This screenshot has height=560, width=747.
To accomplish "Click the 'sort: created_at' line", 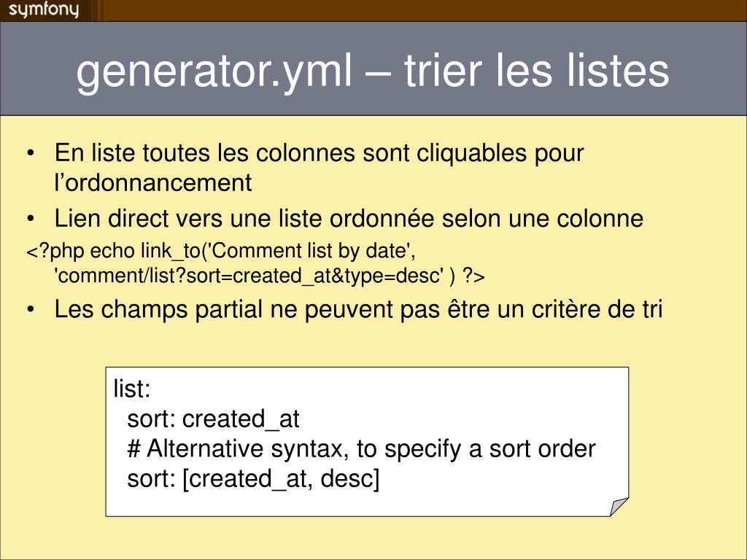I will pyautogui.click(x=213, y=419).
